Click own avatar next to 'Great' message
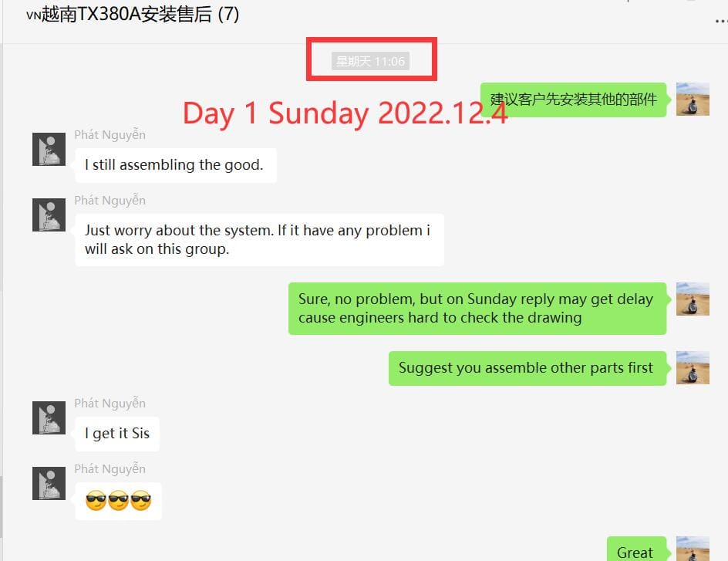The height and width of the screenshot is (561, 728). [x=693, y=549]
